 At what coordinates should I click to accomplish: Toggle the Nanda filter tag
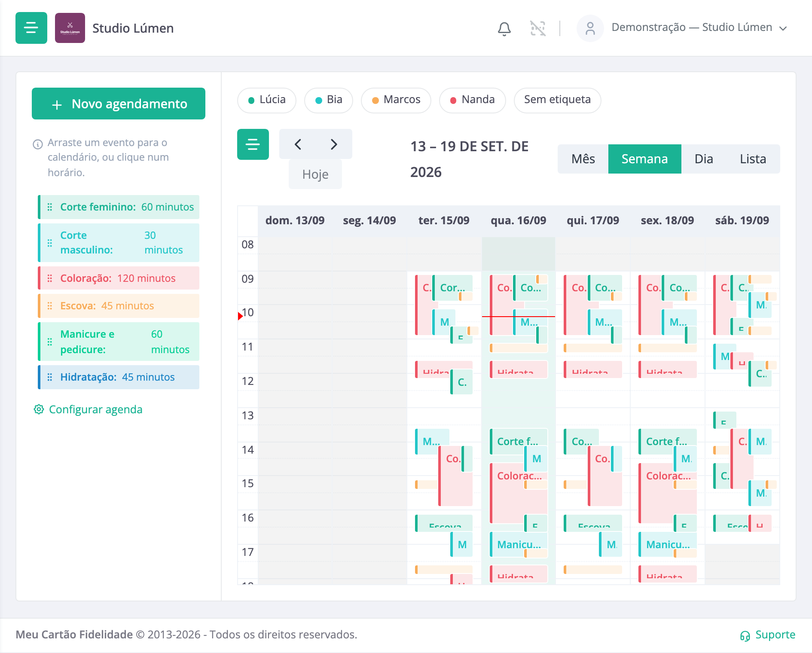[x=473, y=100]
